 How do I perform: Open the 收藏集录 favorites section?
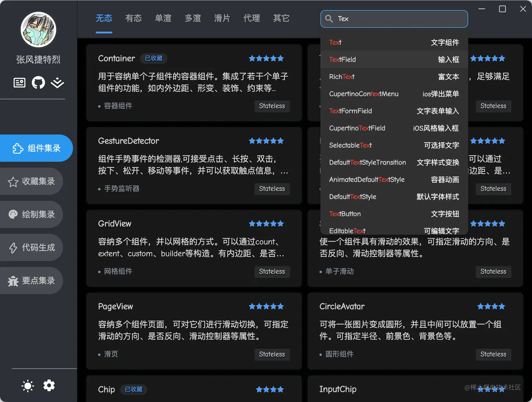pyautogui.click(x=31, y=182)
